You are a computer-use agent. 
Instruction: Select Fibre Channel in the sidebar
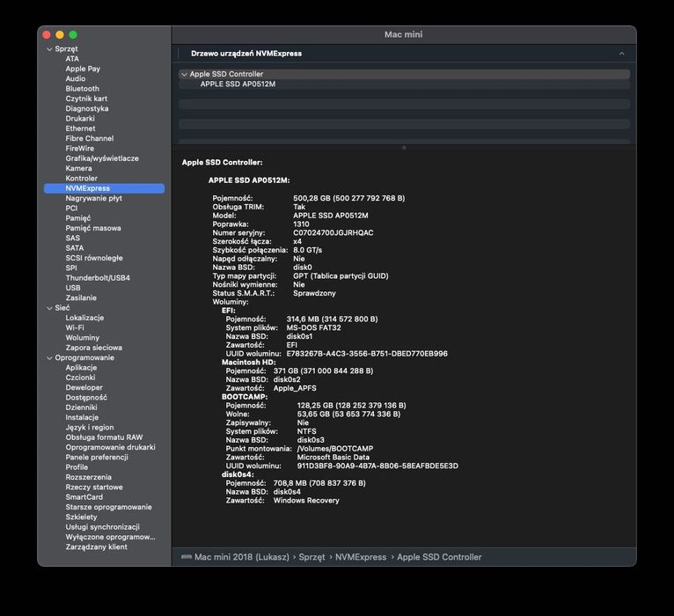pos(90,138)
